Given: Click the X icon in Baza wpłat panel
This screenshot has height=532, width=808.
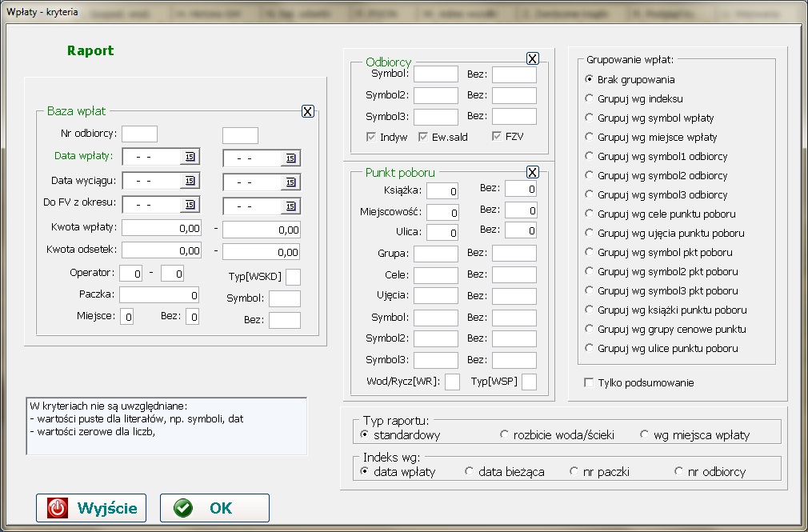Looking at the screenshot, I should [x=308, y=111].
